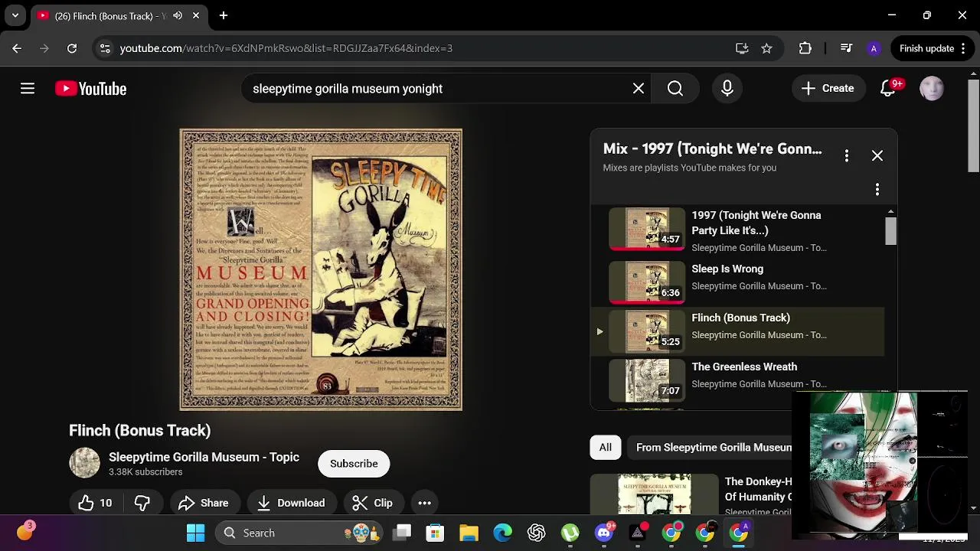Open the channel avatar beside the title
The height and width of the screenshot is (551, 980).
point(84,463)
